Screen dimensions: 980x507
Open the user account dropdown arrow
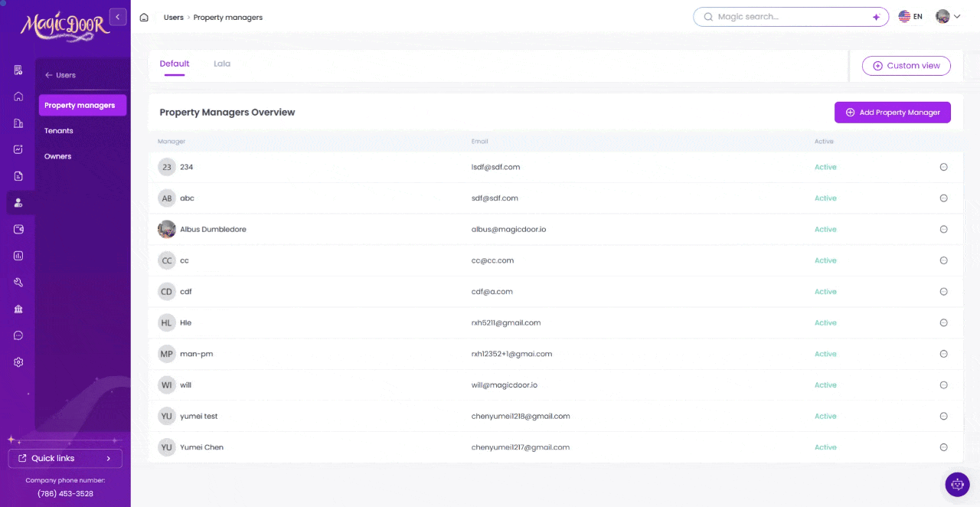point(957,16)
